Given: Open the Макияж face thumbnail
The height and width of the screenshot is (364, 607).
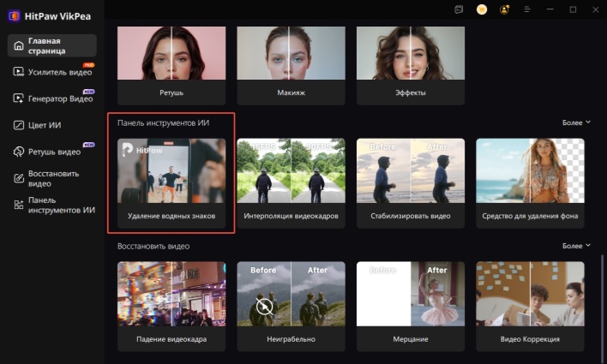Looking at the screenshot, I should 291,53.
